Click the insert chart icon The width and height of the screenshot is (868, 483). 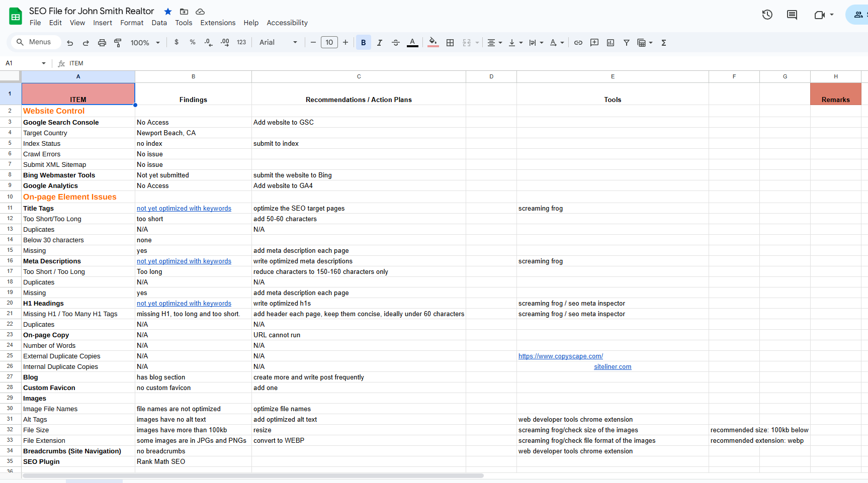[611, 43]
